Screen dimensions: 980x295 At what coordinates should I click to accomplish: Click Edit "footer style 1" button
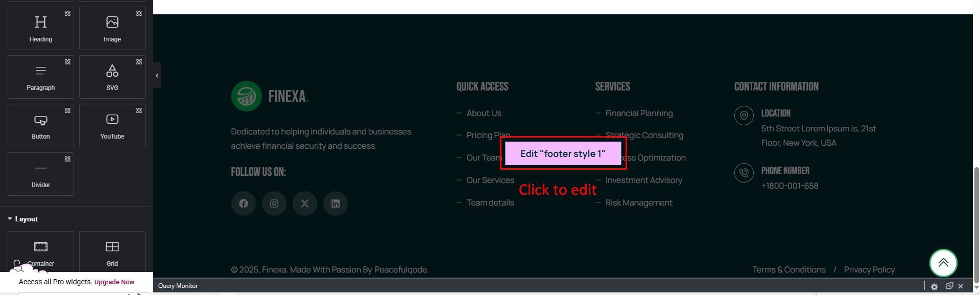point(563,153)
